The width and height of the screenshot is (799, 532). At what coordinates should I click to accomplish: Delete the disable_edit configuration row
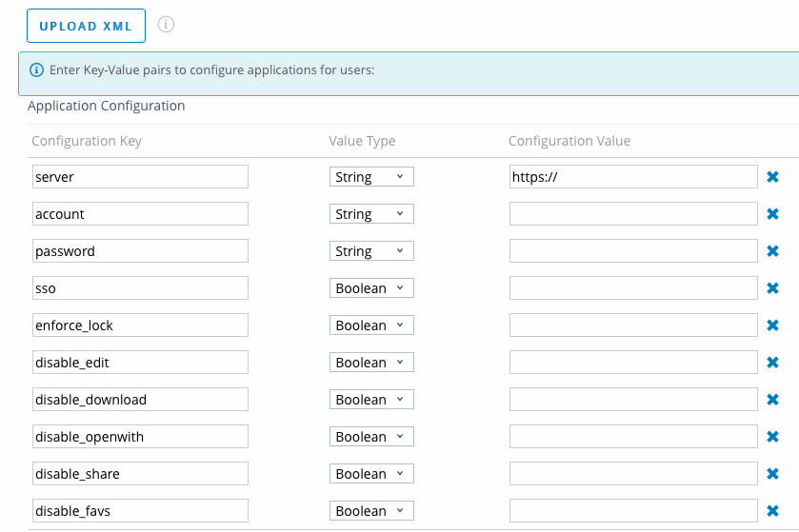(x=773, y=363)
